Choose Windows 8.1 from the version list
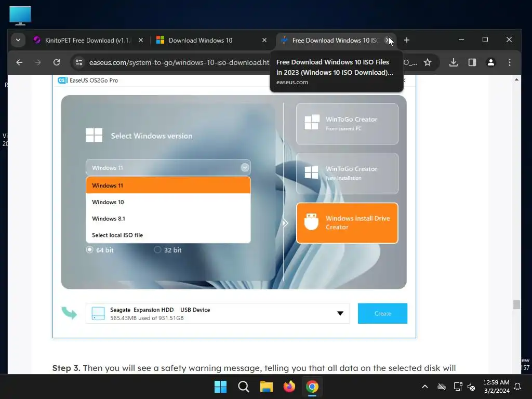The height and width of the screenshot is (399, 532). point(168,219)
